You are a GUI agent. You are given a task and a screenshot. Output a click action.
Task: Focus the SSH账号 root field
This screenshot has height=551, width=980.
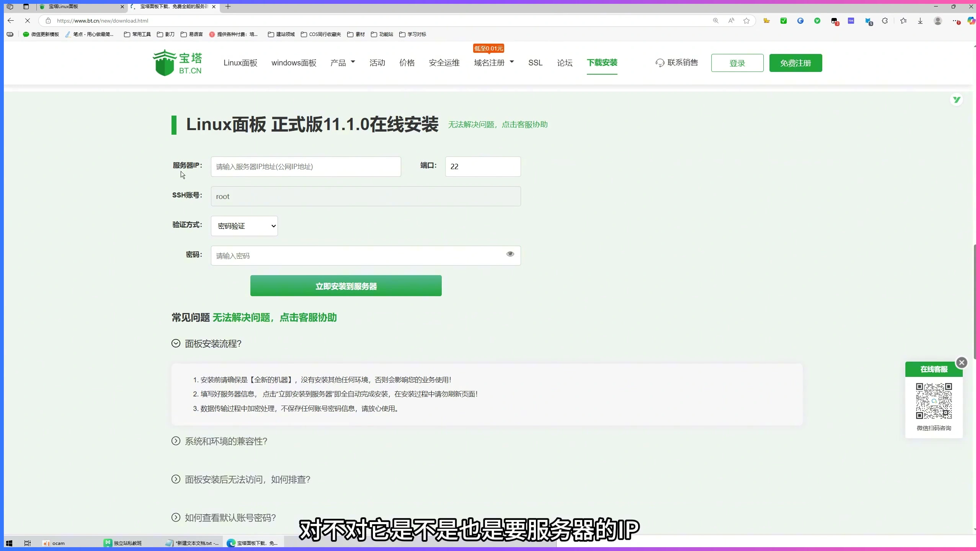click(366, 196)
